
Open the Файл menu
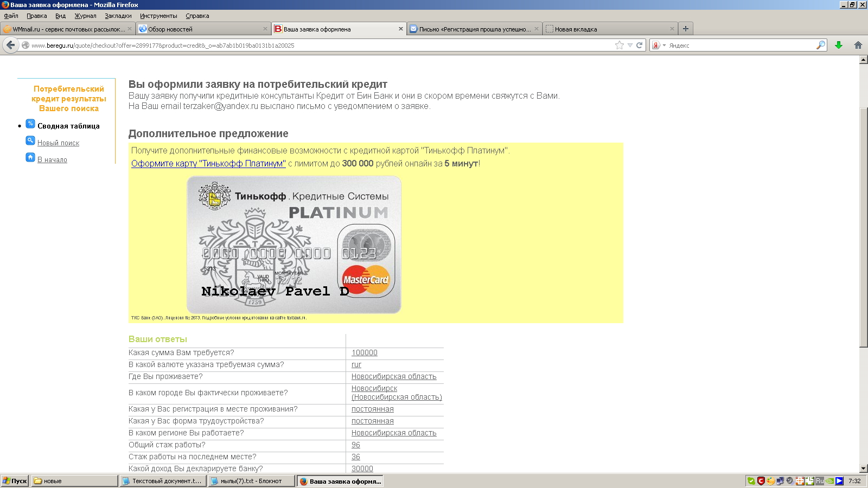pyautogui.click(x=11, y=16)
